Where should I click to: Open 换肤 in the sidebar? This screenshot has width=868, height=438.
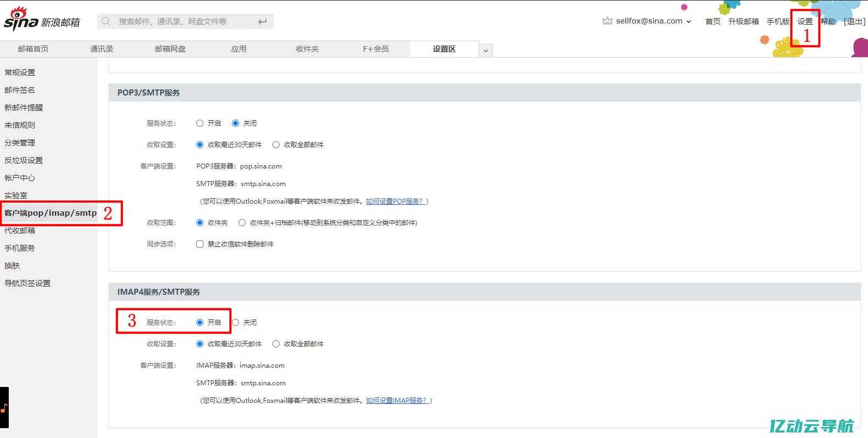[x=12, y=266]
